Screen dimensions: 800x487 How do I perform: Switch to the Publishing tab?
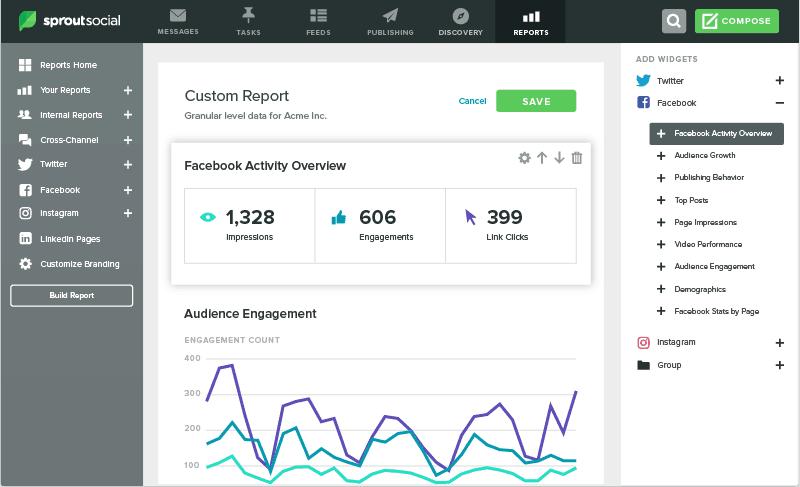390,21
